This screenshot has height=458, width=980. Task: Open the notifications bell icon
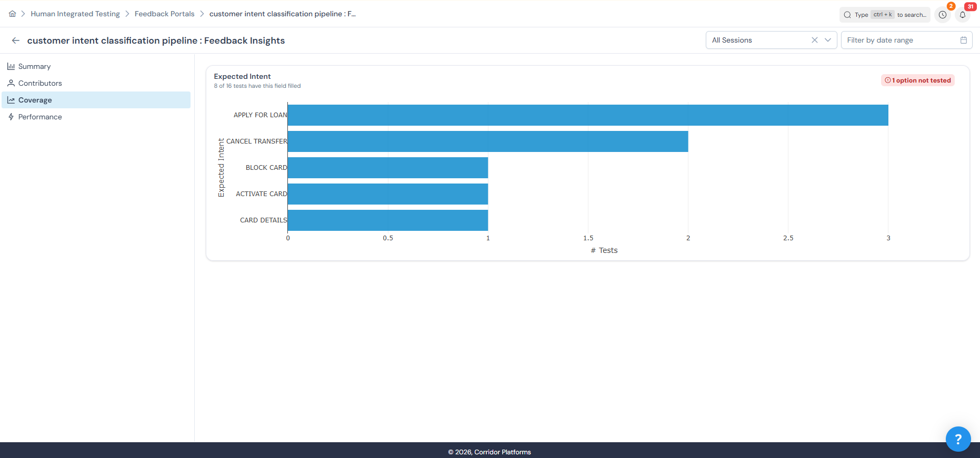(x=963, y=15)
